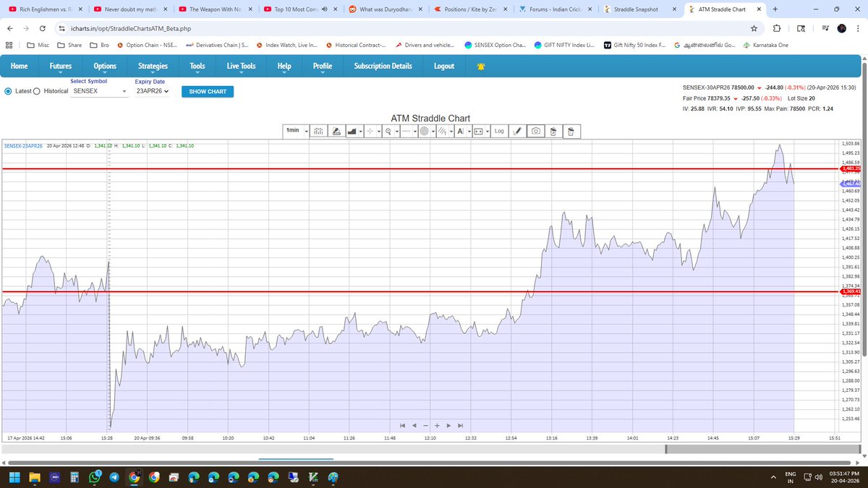Open the 1min timeframe dropdown
868x488 pixels.
297,131
